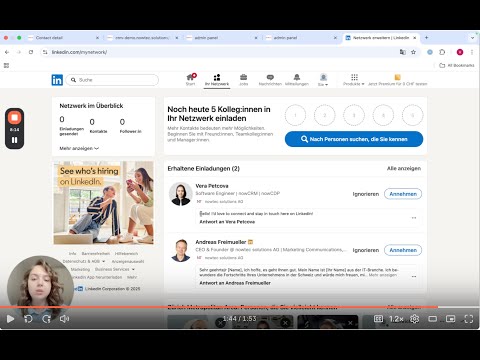
Task: Open the All Bookmarks folder
Action: coord(457,65)
